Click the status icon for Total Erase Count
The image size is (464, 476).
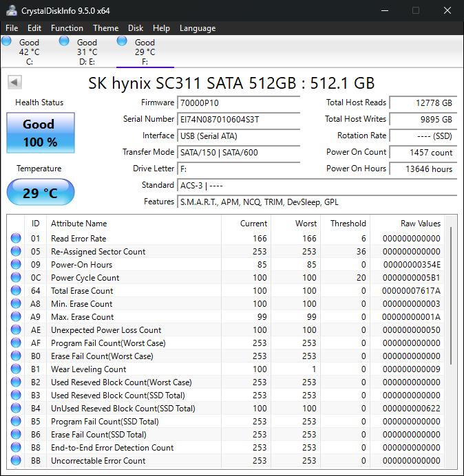coord(16,290)
